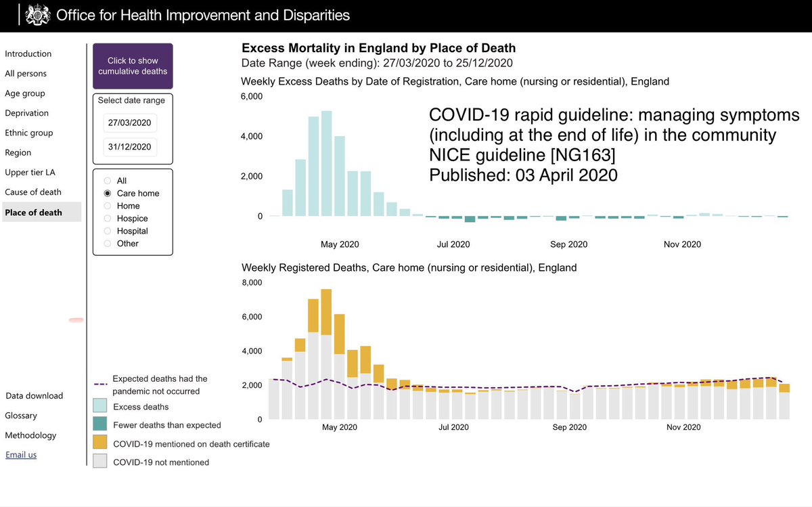
Task: Follow the Email us link
Action: pyautogui.click(x=21, y=455)
